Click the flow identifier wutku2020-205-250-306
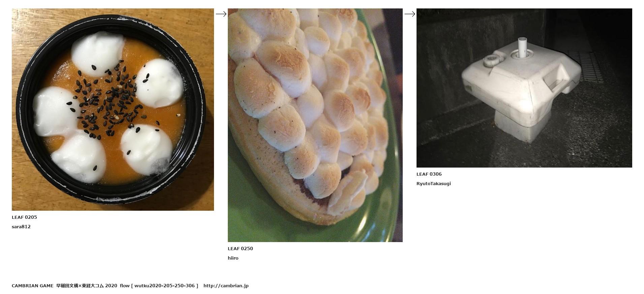 click(x=164, y=286)
